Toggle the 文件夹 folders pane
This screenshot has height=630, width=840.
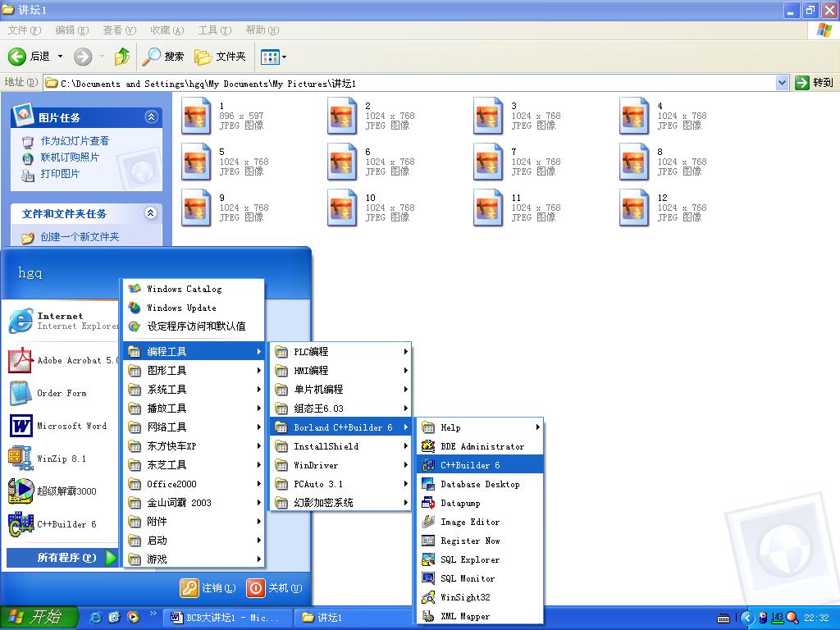click(220, 57)
